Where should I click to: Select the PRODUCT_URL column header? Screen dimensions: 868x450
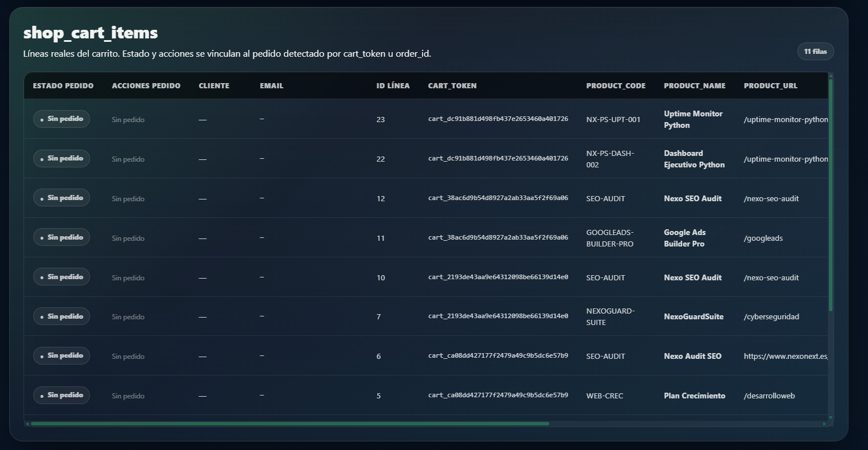point(771,85)
